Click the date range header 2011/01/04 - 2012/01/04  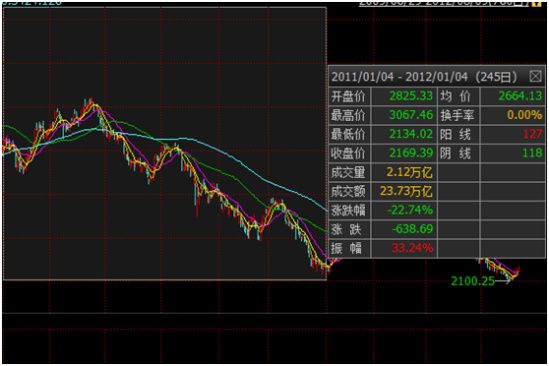[x=424, y=76]
